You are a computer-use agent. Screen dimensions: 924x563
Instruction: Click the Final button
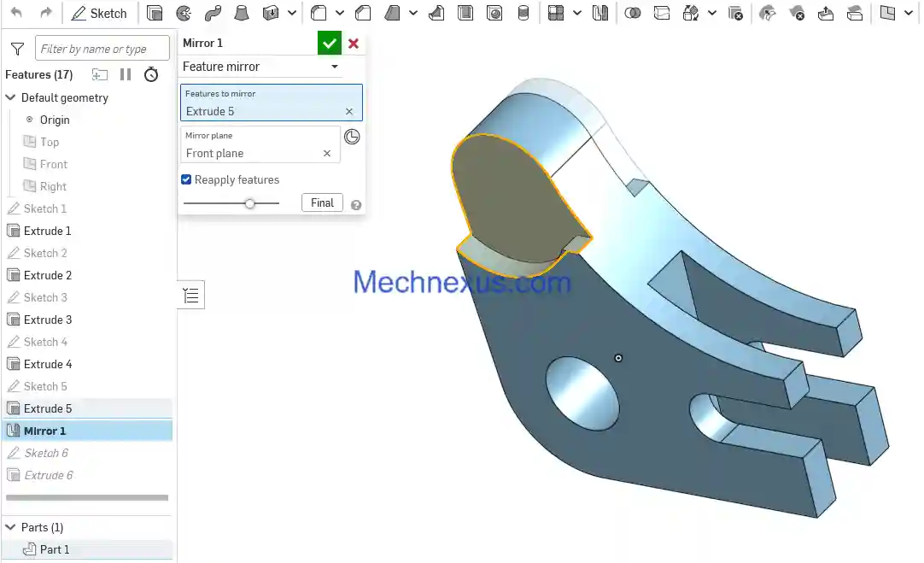(322, 203)
